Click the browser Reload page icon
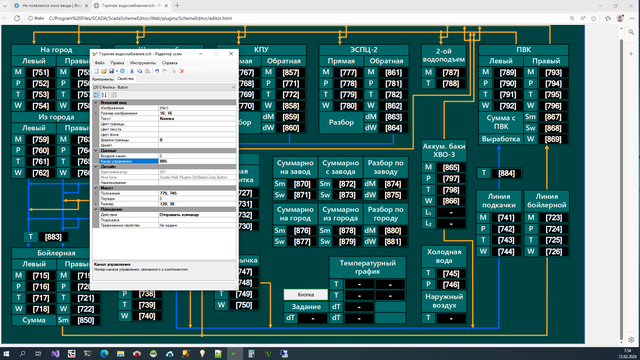 coord(17,18)
